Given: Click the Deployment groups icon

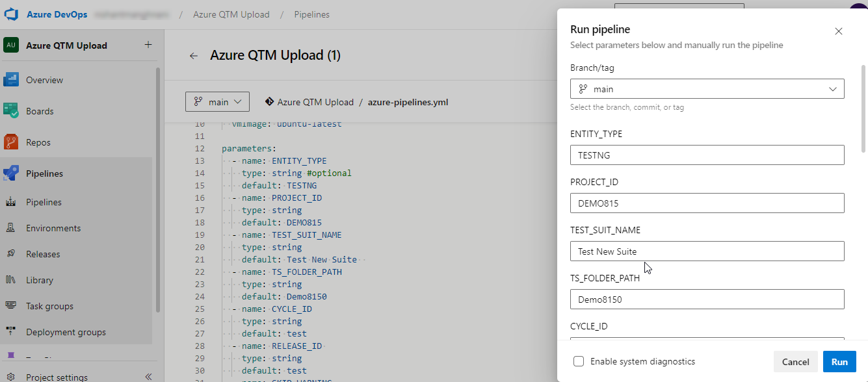Looking at the screenshot, I should pos(11,332).
